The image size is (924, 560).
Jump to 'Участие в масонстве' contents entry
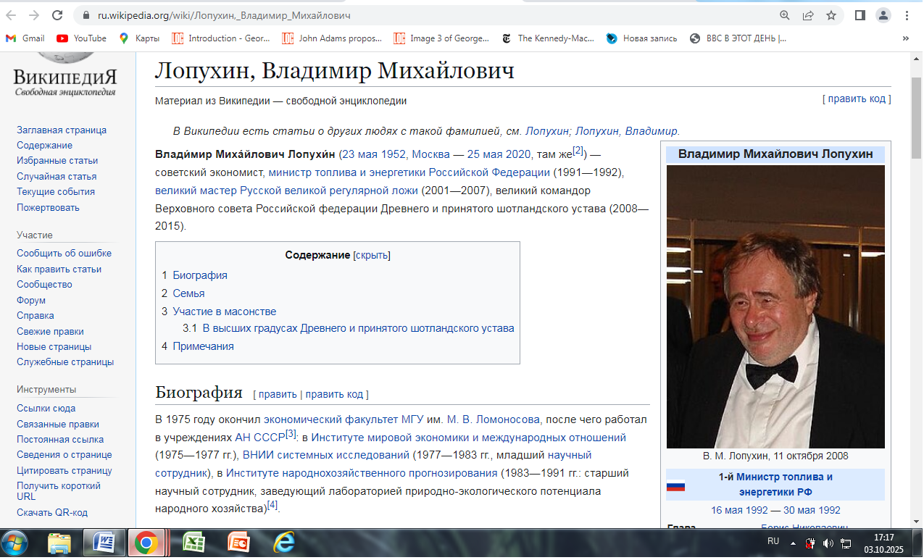224,312
